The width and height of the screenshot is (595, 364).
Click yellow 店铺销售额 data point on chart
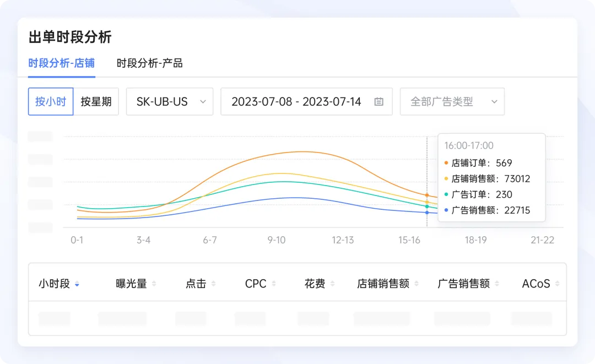point(427,202)
